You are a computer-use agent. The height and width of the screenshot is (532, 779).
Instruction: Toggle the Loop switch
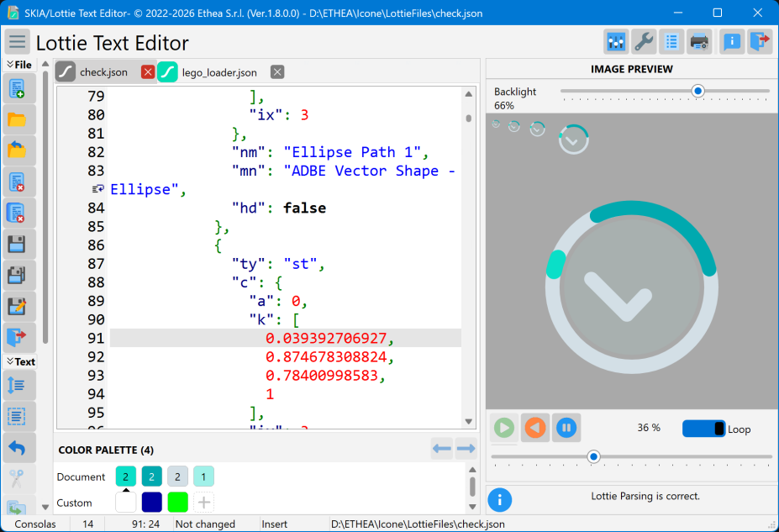[703, 429]
